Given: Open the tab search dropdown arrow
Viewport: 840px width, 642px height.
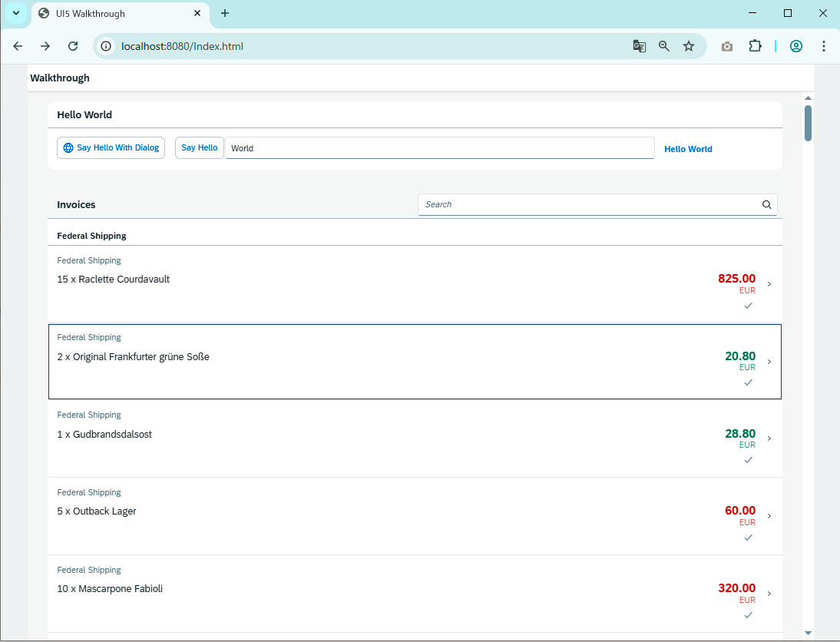Looking at the screenshot, I should (x=16, y=13).
